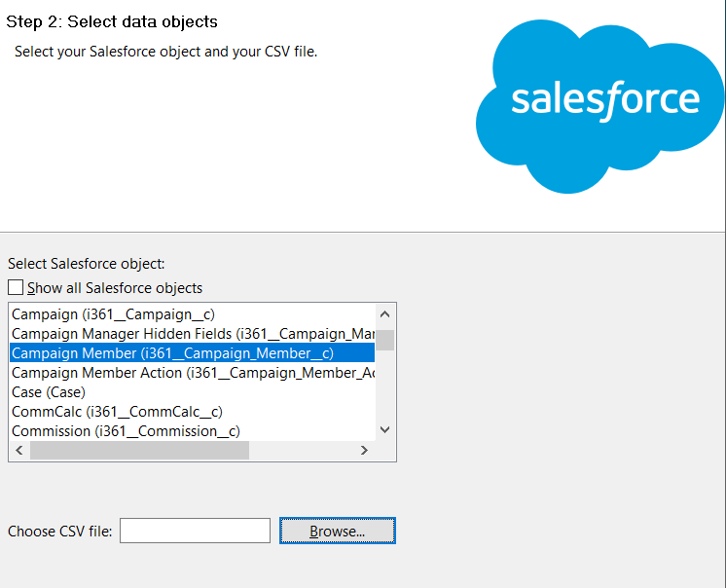Viewport: 726px width, 588px height.
Task: Click object list scroll up arrow
Action: click(x=384, y=314)
